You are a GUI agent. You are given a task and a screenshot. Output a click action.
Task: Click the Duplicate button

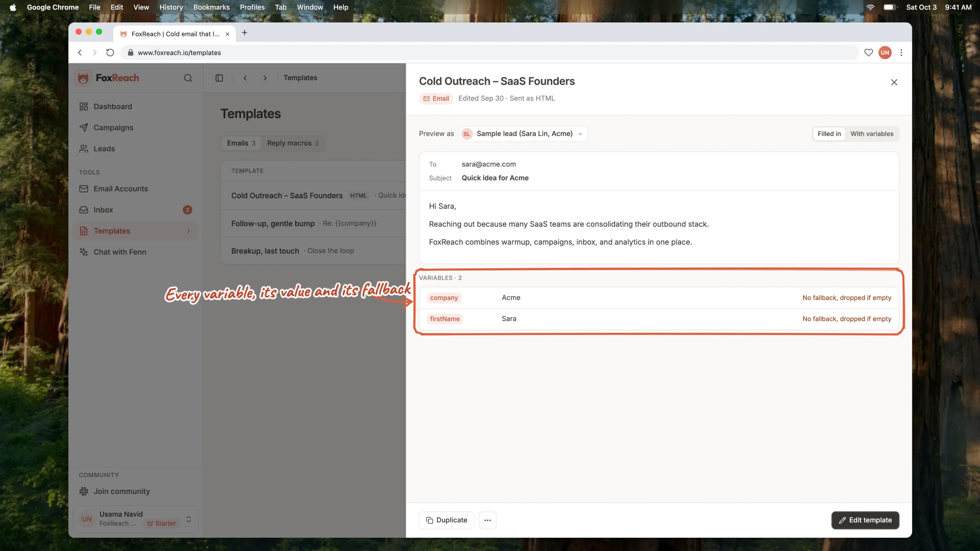point(447,520)
